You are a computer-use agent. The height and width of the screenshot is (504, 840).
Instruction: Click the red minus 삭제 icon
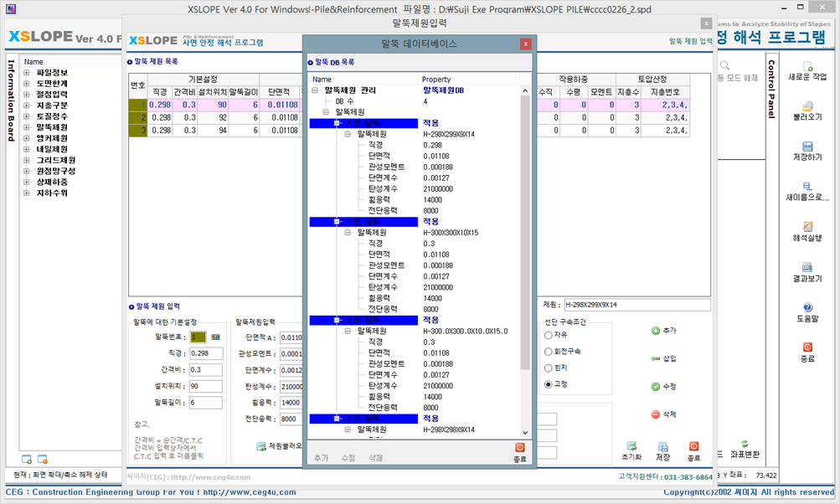coord(655,414)
